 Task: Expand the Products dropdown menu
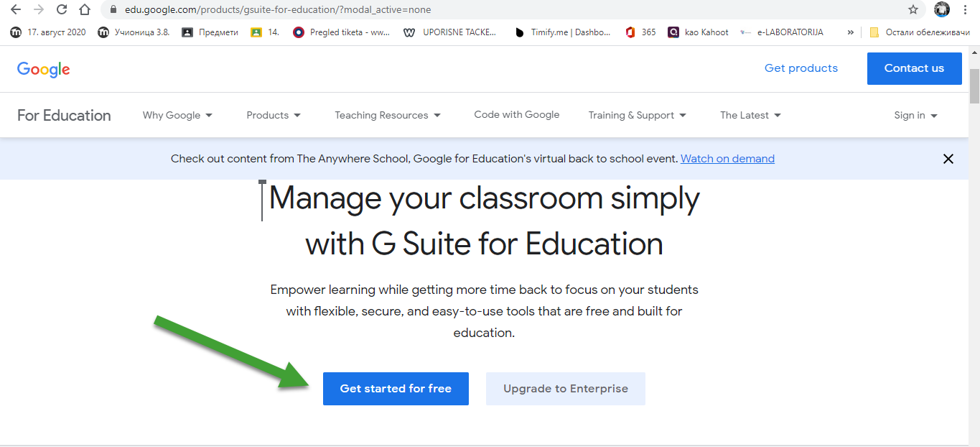point(273,115)
